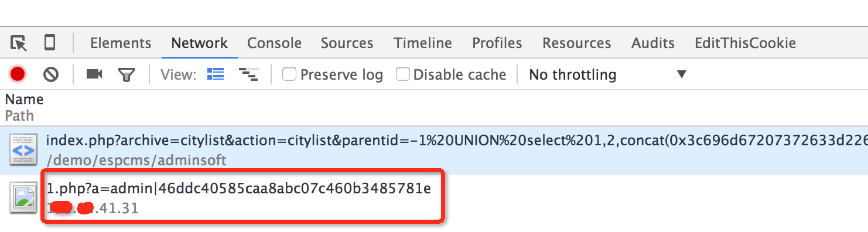
Task: Switch to the Elements tab
Action: 121,43
